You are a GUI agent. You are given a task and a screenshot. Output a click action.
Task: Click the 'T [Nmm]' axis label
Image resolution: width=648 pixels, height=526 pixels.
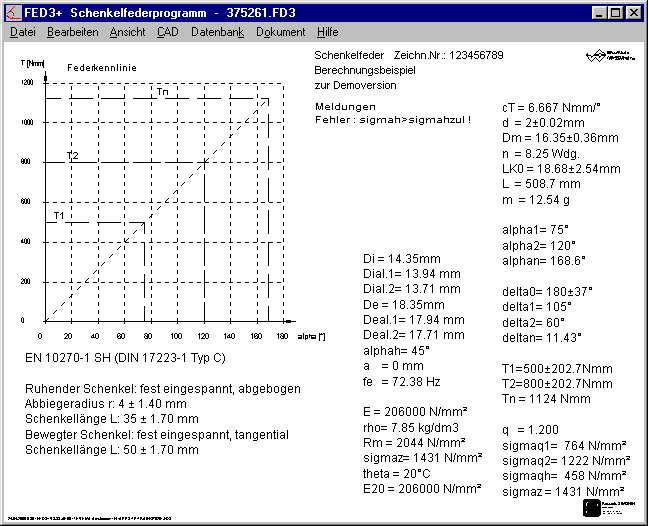click(32, 63)
